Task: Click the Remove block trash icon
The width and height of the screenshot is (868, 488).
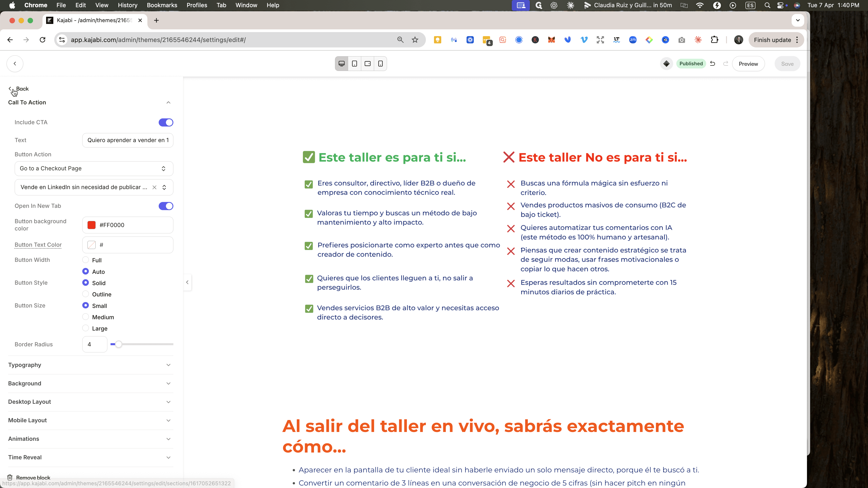Action: coord(10,478)
